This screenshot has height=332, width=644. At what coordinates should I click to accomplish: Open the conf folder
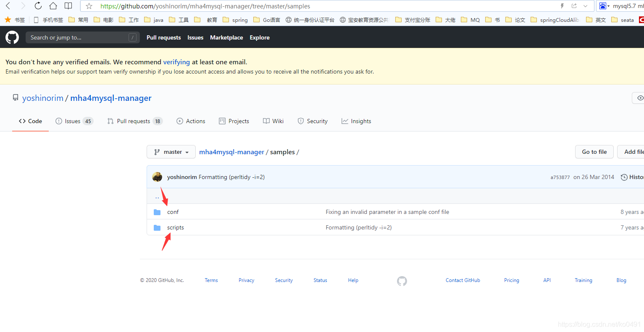173,212
